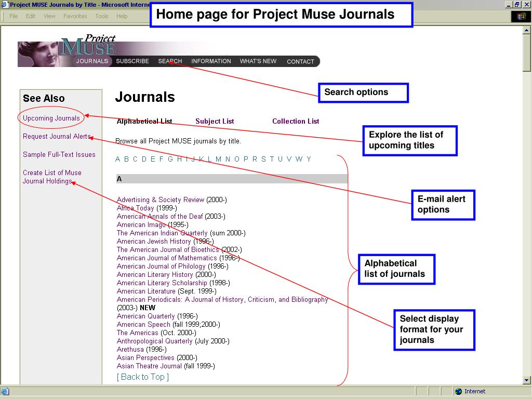Jump to letter P in the alphabet index
532x399 pixels.
tap(246, 159)
